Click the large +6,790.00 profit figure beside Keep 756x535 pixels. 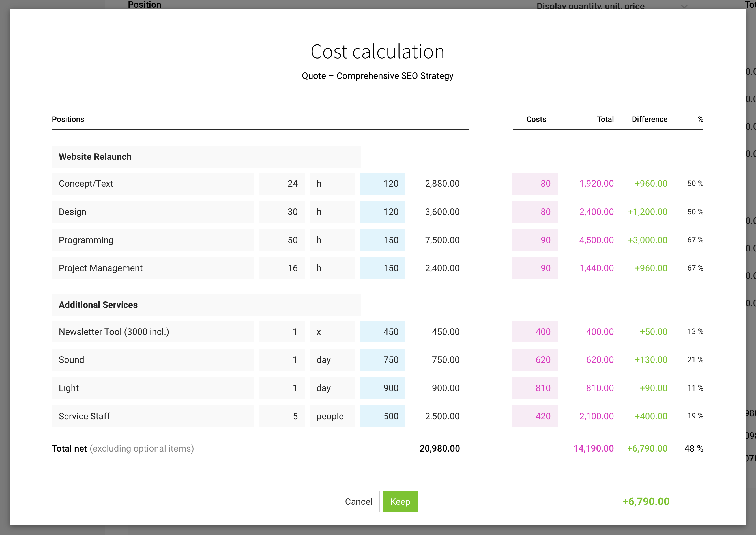point(646,501)
